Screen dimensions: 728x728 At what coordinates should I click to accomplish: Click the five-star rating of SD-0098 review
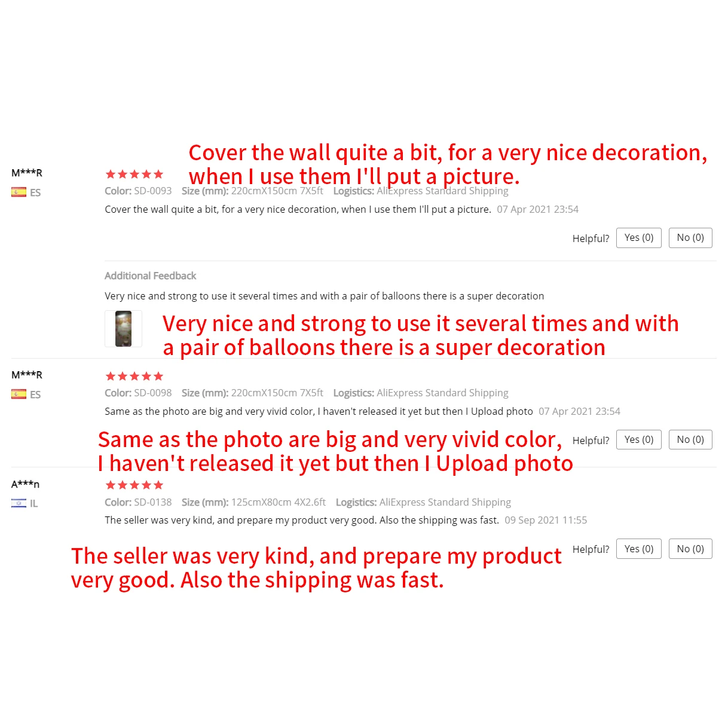click(134, 377)
